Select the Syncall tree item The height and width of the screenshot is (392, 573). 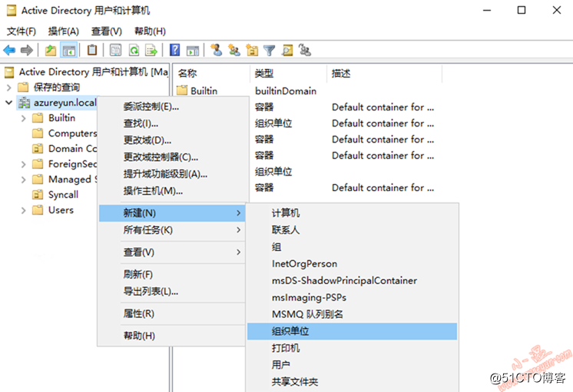coord(55,195)
